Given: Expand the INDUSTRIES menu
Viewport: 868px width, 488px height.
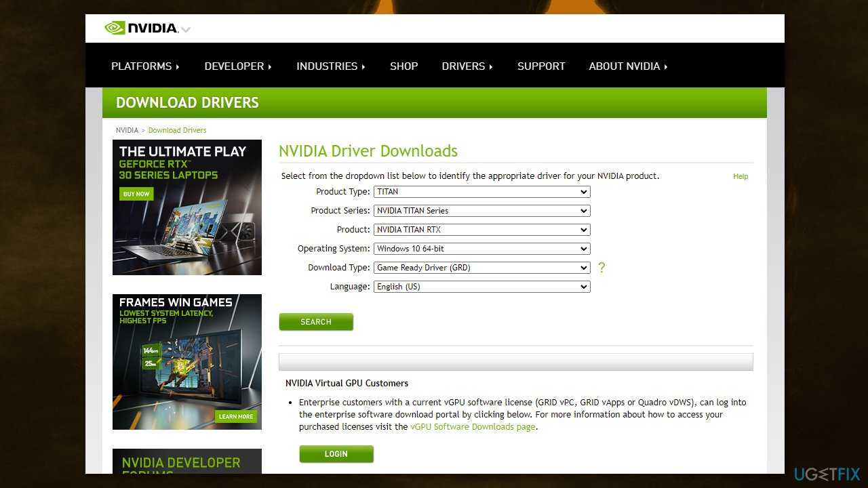Looking at the screenshot, I should [x=330, y=66].
